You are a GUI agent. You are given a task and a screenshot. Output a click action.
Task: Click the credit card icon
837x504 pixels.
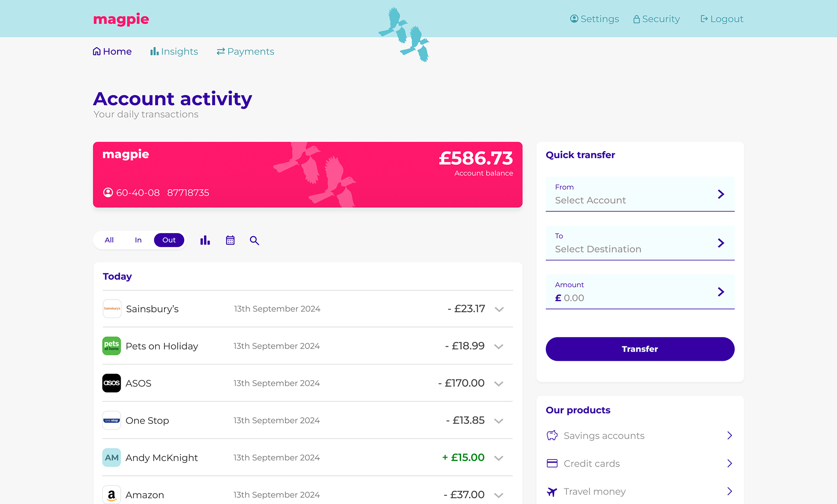[x=552, y=463]
